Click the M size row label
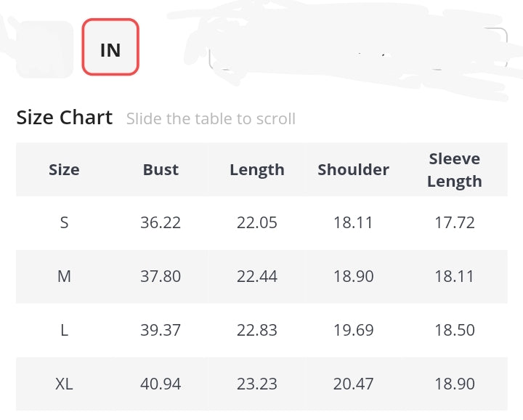 [x=64, y=276]
